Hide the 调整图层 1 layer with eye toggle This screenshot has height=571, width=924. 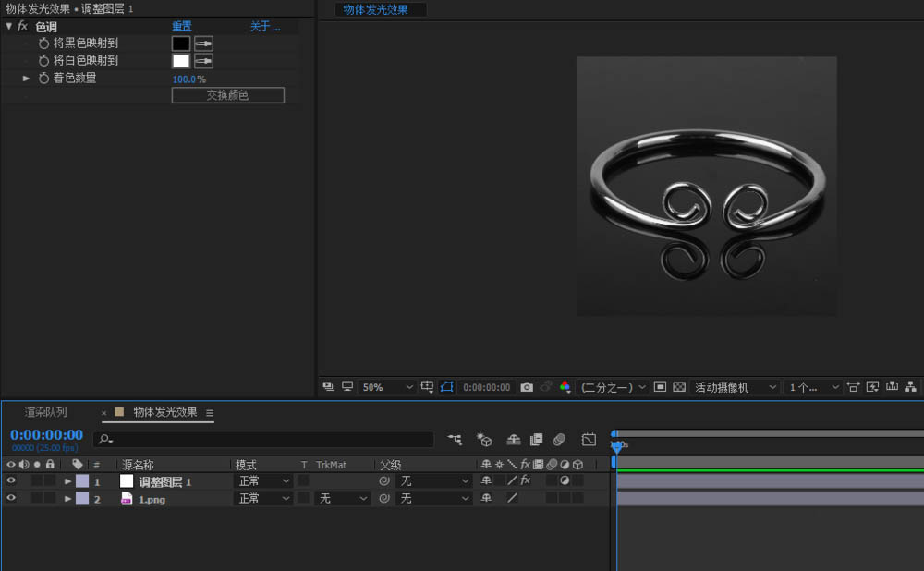pyautogui.click(x=11, y=481)
